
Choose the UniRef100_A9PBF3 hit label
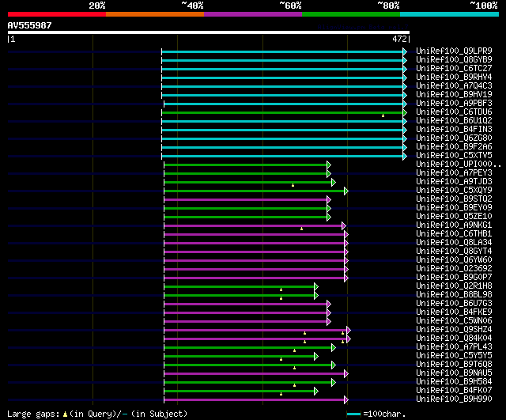tap(454, 104)
